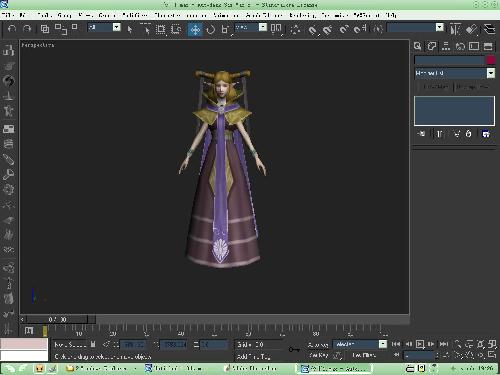Click the Undo arrow in main toolbar

pyautogui.click(x=12, y=29)
